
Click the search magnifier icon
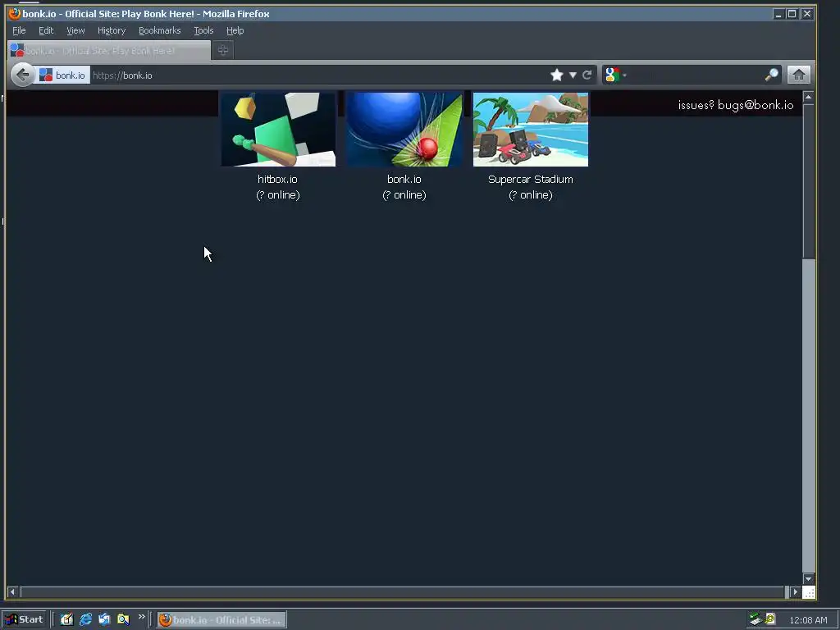pos(771,75)
